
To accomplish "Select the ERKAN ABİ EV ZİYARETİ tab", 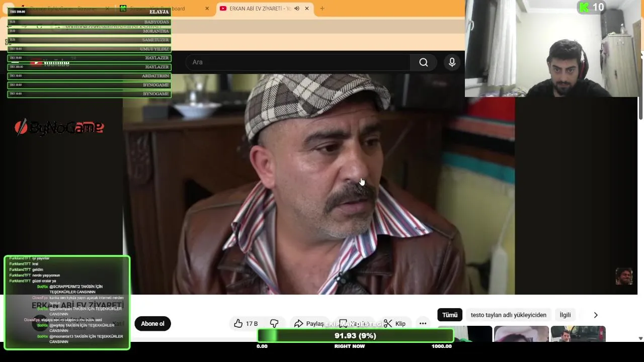I will click(x=265, y=9).
